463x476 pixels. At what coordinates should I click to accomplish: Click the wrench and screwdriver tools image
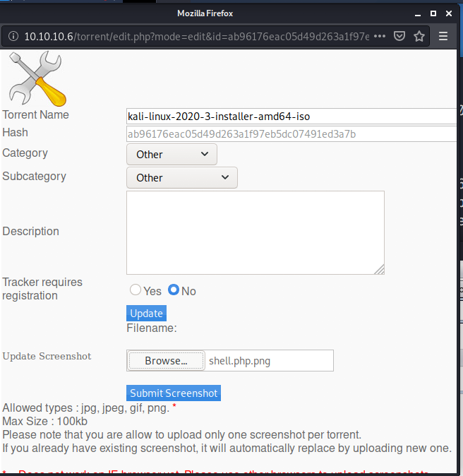tap(37, 78)
